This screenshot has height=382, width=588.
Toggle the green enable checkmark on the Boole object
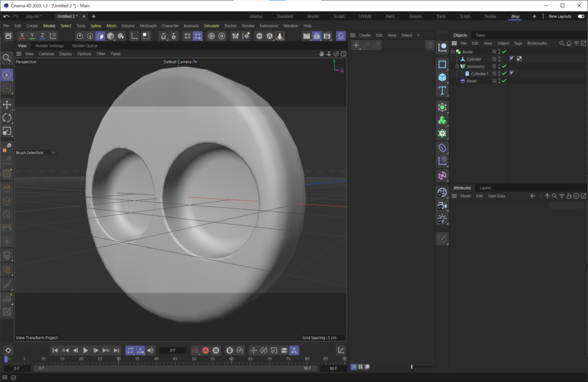[x=504, y=52]
